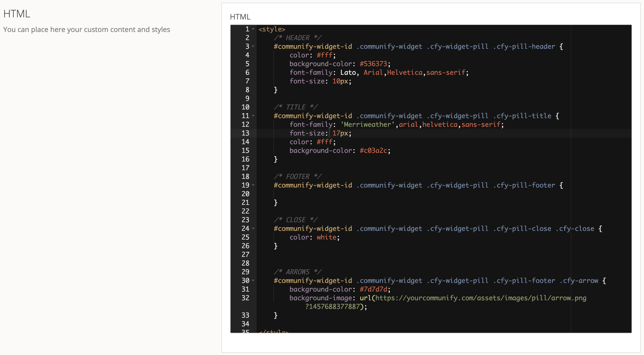The height and width of the screenshot is (355, 644).
Task: Fold the .cfy-pill-header rule at line 3
Action: point(253,46)
